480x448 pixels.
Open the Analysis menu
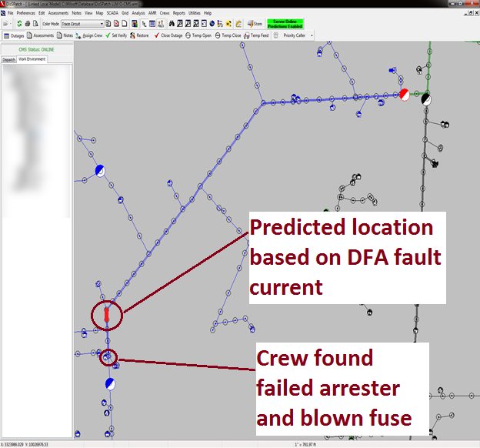(x=138, y=13)
